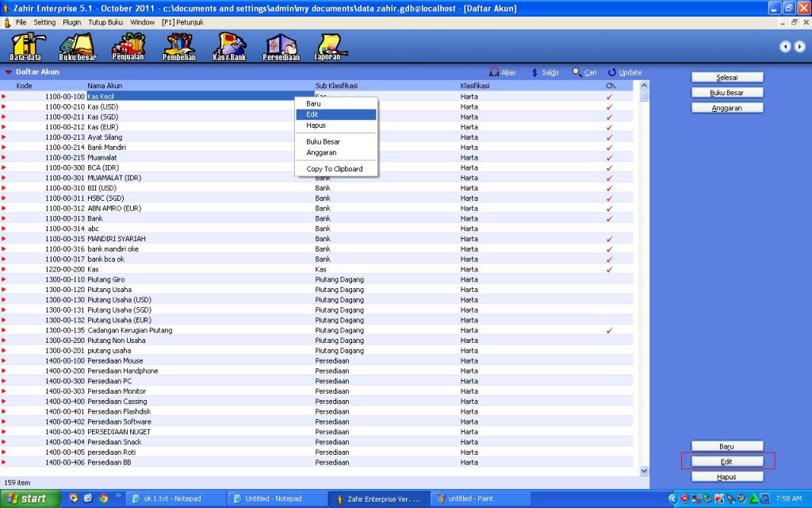Collapse the Daftar Akun panel triangle
Image resolution: width=812 pixels, height=508 pixels.
8,72
